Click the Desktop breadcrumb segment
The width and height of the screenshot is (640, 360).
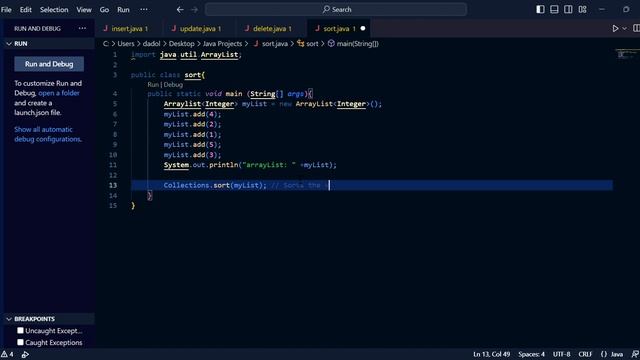click(182, 43)
